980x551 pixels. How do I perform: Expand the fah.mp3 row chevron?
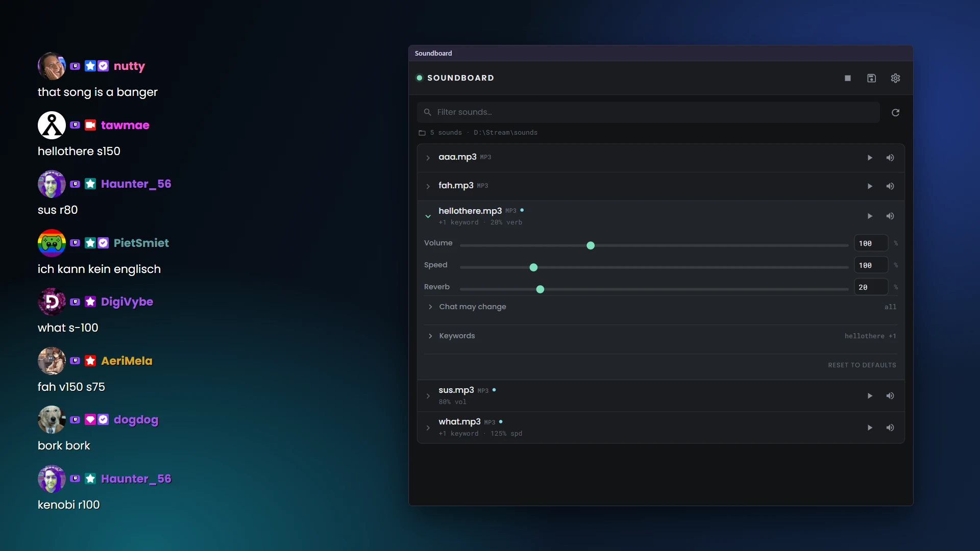point(428,186)
